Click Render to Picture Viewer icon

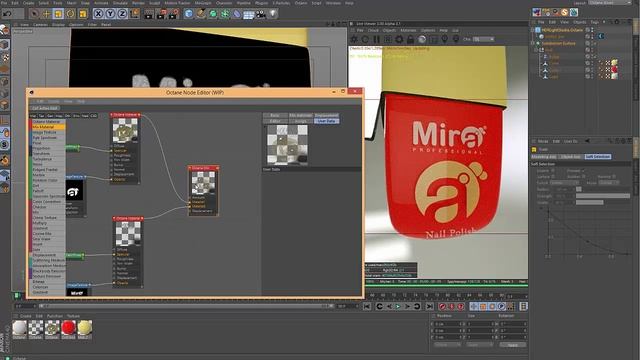(161, 14)
